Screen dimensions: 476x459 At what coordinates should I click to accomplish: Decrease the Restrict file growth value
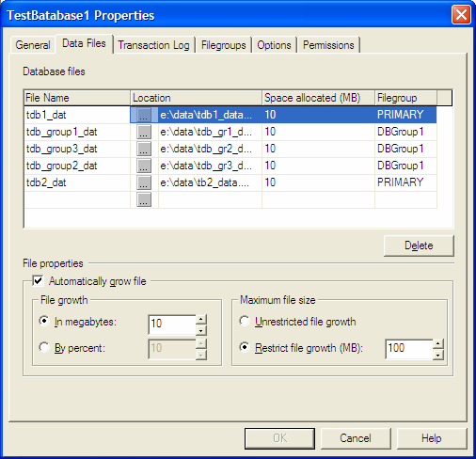click(x=438, y=355)
